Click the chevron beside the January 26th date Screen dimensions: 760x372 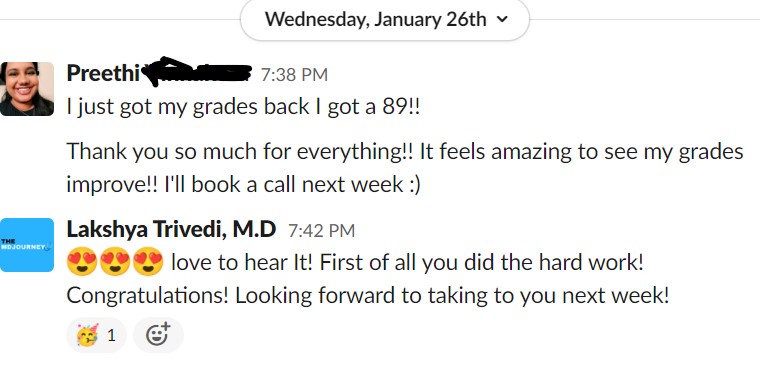[x=503, y=20]
